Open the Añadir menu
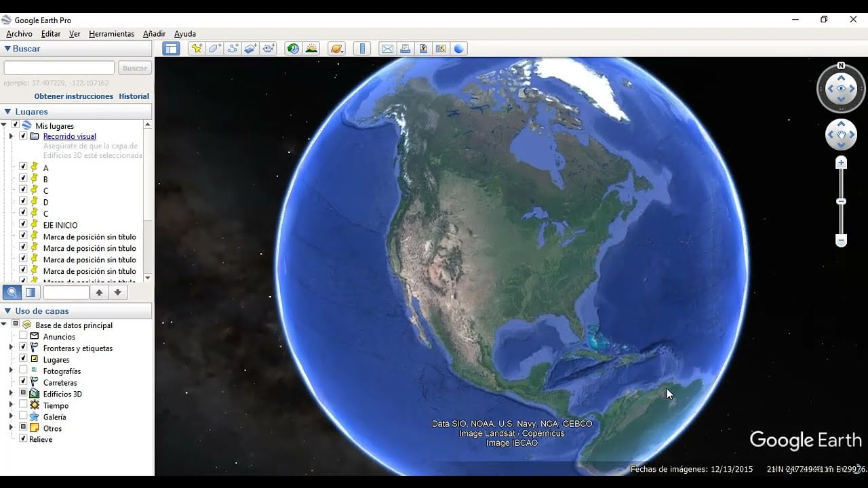 point(154,34)
